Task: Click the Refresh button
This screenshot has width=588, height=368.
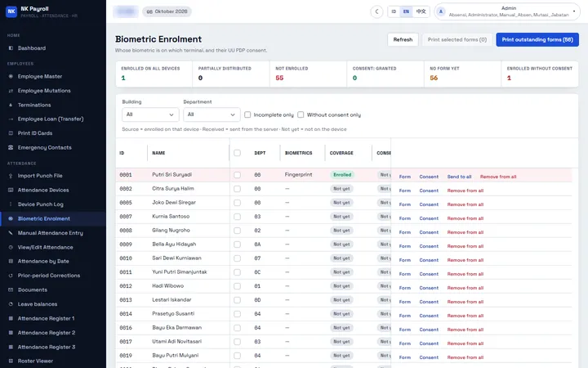Action: (403, 39)
